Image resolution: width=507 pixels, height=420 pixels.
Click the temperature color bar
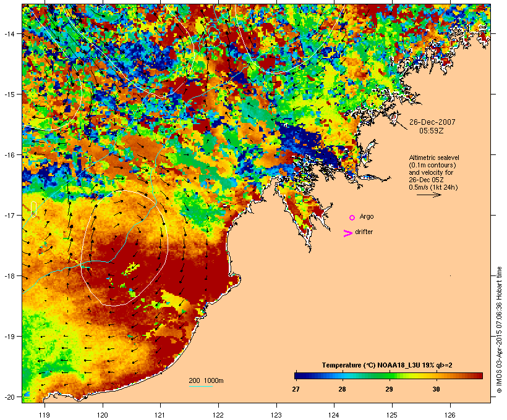pyautogui.click(x=389, y=376)
